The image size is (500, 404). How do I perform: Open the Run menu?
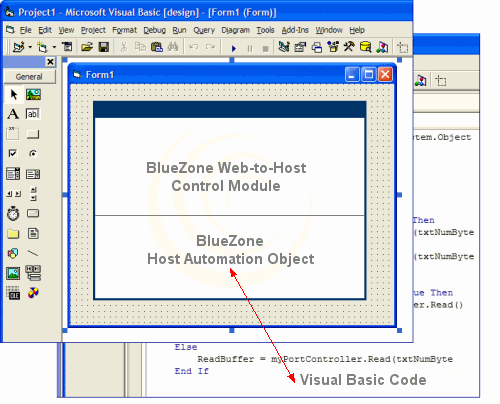tap(179, 30)
